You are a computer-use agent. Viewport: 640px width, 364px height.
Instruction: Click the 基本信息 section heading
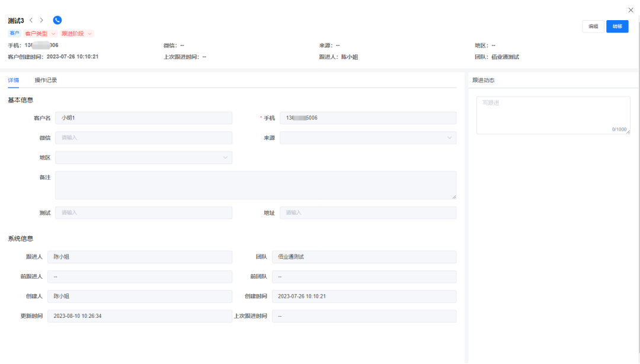coord(20,100)
